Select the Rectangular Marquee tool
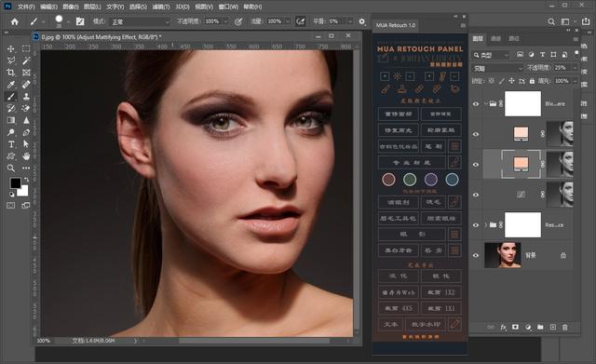This screenshot has height=364, width=596. coord(26,48)
